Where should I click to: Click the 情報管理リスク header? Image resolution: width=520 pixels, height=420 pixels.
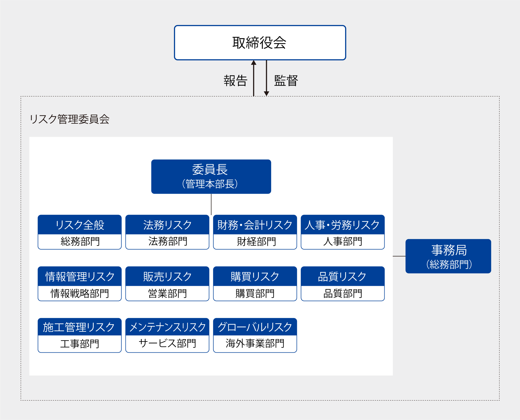coord(80,276)
